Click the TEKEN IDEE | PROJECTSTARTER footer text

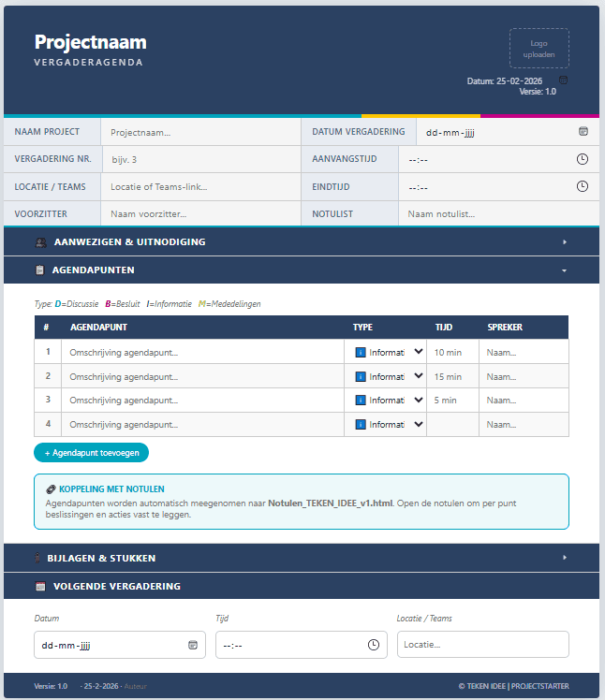click(x=518, y=686)
